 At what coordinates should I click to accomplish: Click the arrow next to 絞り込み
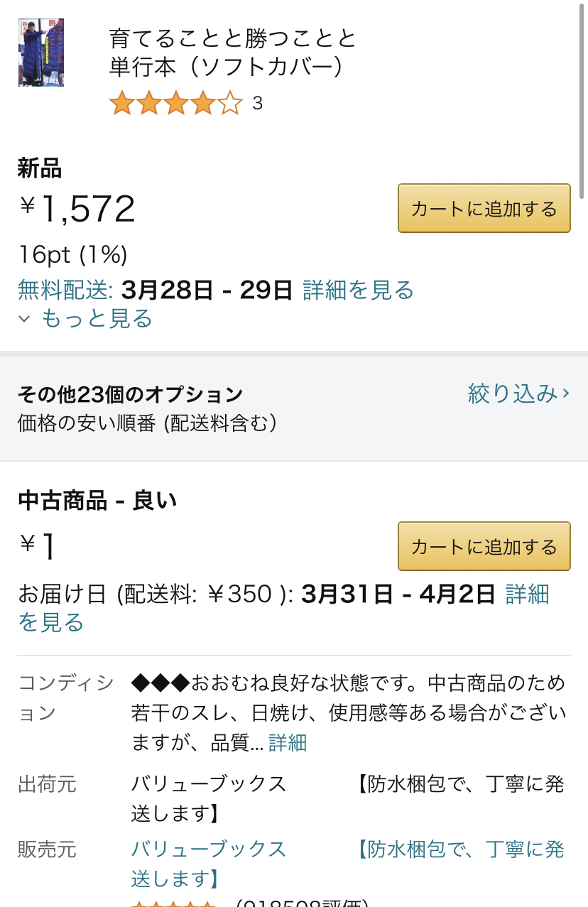point(566,393)
